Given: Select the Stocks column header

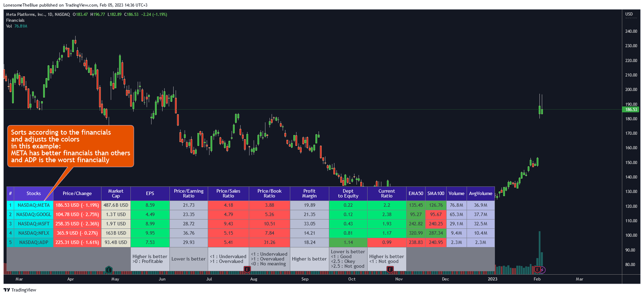Looking at the screenshot, I should coord(33,194).
